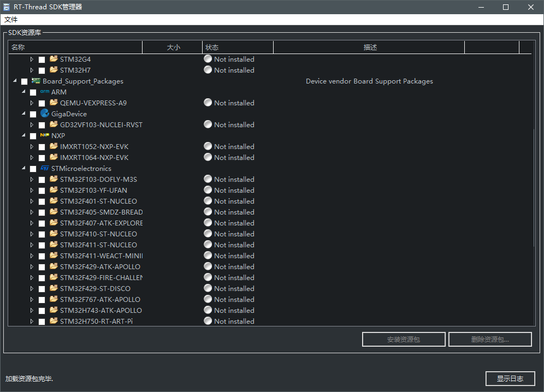
Task: Collapse the Board_Support_Packages tree node
Action: point(15,81)
